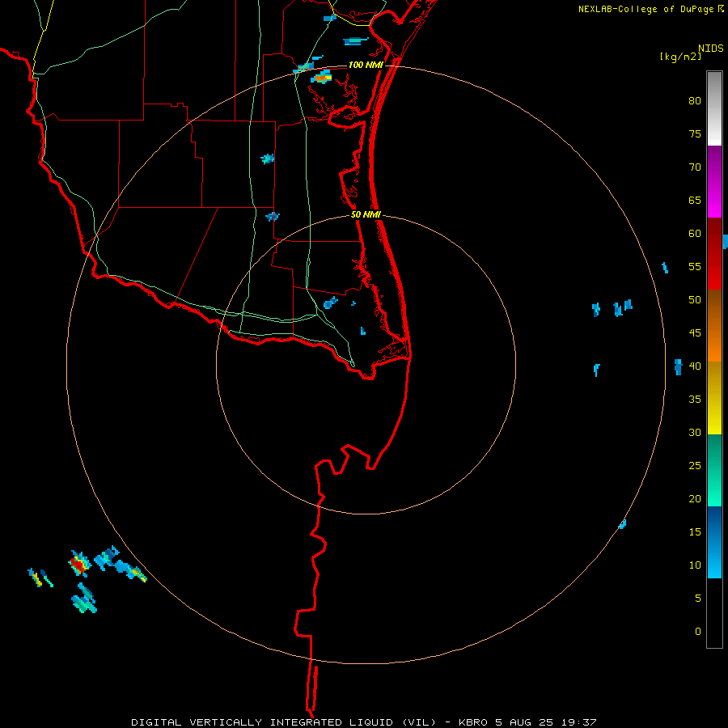The width and height of the screenshot is (728, 728).
Task: Click the 75 value on the VIL scale
Action: 695,133
